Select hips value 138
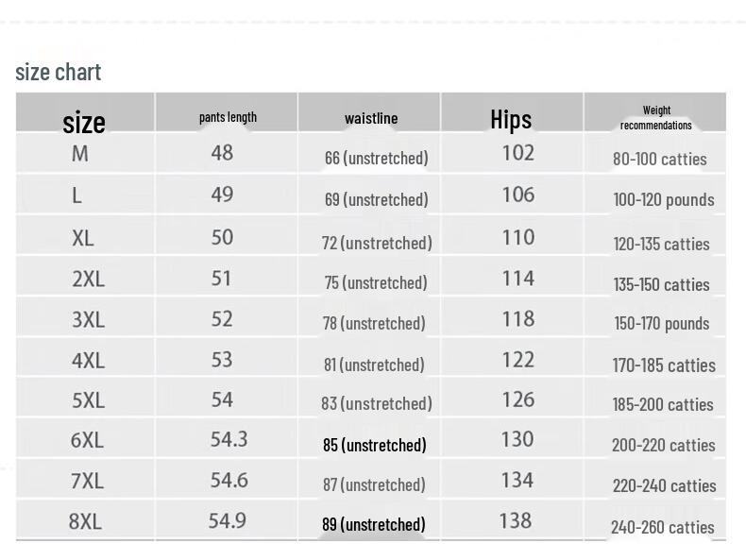This screenshot has width=746, height=560. (516, 521)
